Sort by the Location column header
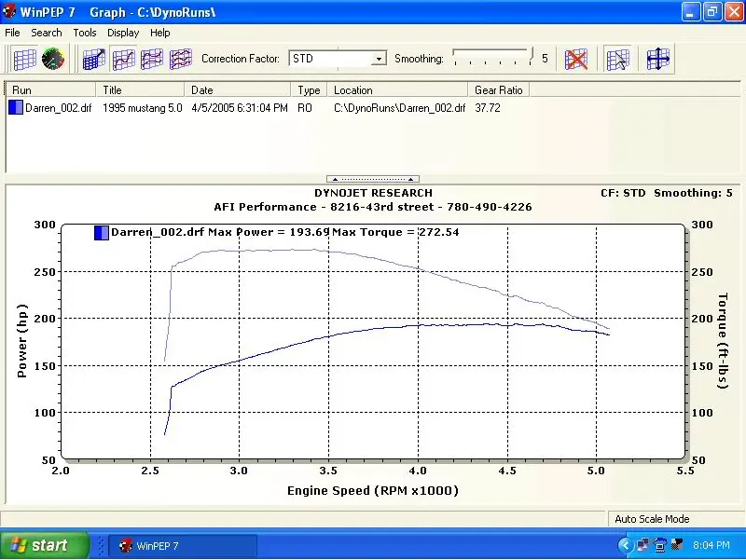The height and width of the screenshot is (560, 746). pyautogui.click(x=397, y=89)
